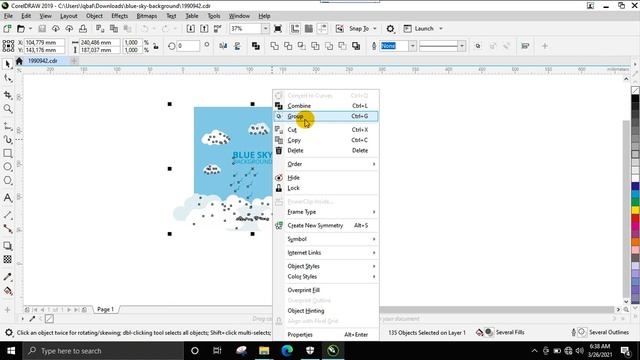Expand the Order submenu

pos(326,164)
